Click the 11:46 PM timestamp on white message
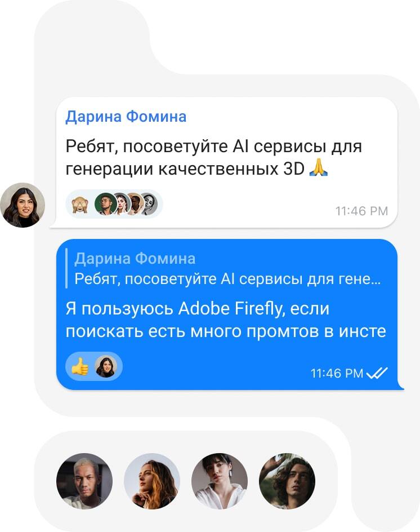Viewport: 420px width, 532px height. (x=361, y=211)
